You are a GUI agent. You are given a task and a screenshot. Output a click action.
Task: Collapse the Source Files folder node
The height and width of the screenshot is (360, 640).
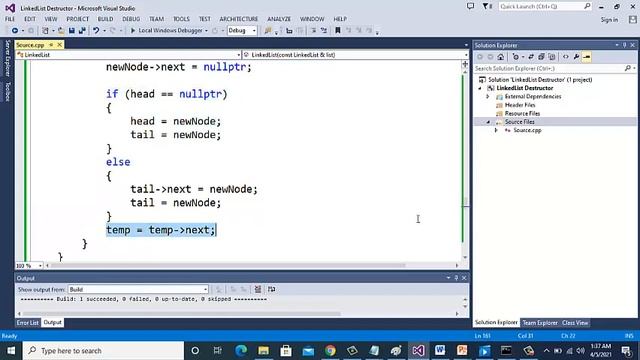(x=488, y=122)
